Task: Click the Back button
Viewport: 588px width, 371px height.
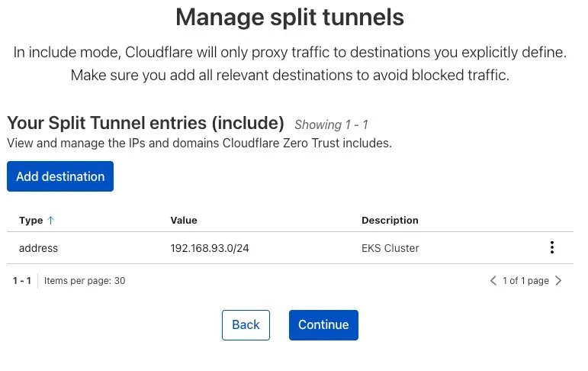Action: coord(246,324)
